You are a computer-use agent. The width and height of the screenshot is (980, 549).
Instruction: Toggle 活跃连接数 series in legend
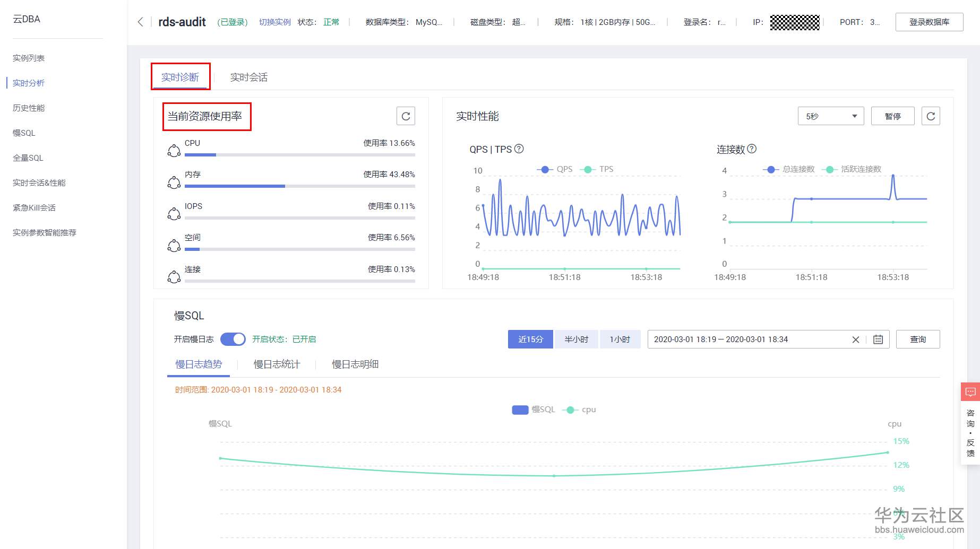coord(852,169)
